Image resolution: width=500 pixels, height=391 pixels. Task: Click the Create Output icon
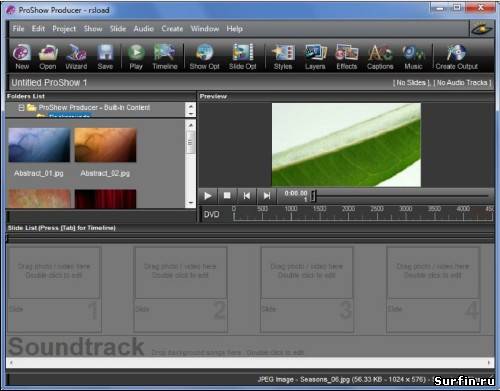[x=456, y=57]
